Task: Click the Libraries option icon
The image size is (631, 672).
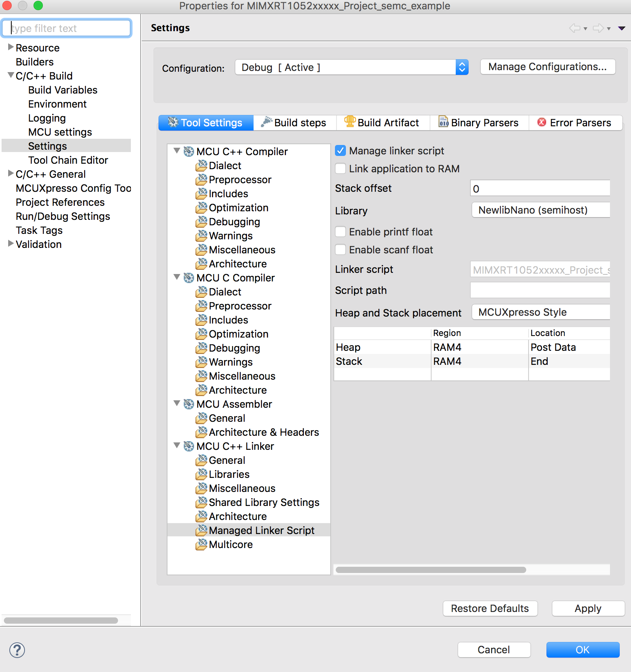Action: point(201,474)
